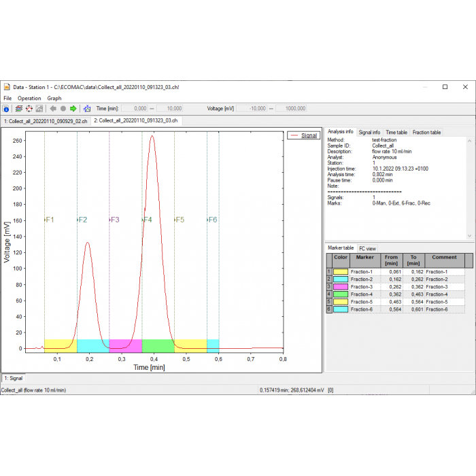Click the layered signals icon in toolbar
Viewport: 476px width, 476px height.
[x=19, y=109]
